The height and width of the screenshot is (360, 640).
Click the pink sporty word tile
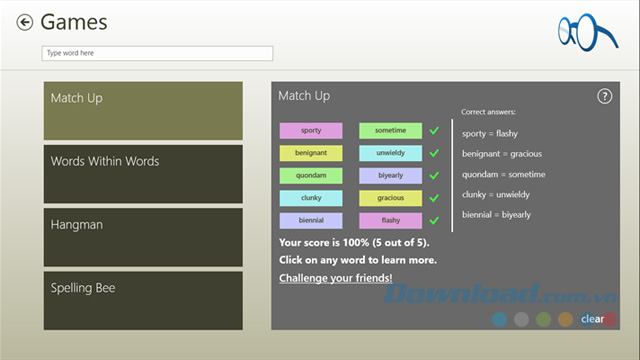click(311, 131)
